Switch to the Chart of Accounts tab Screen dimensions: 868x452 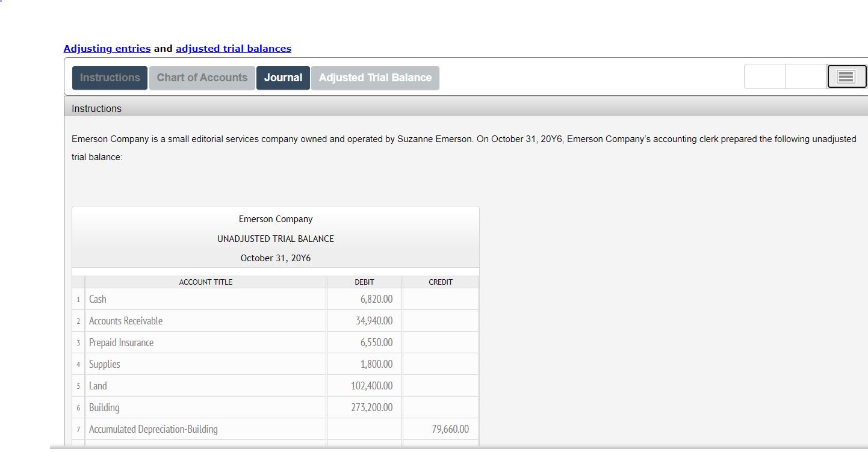pyautogui.click(x=202, y=78)
